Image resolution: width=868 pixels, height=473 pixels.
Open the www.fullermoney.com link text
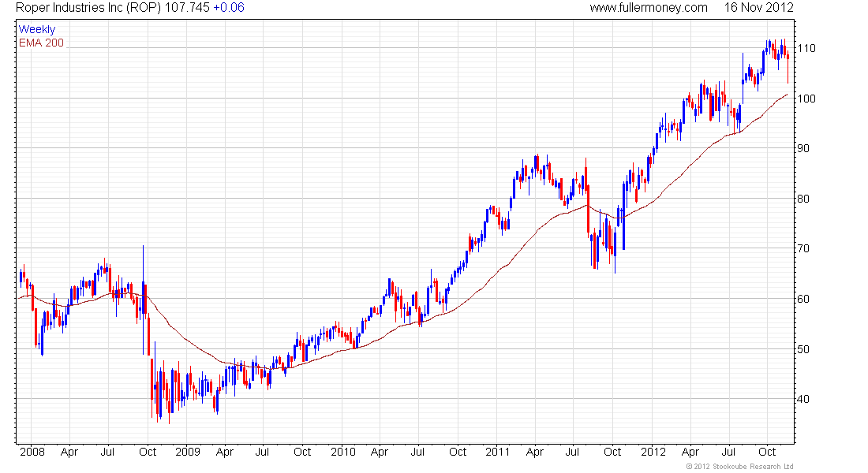[648, 8]
